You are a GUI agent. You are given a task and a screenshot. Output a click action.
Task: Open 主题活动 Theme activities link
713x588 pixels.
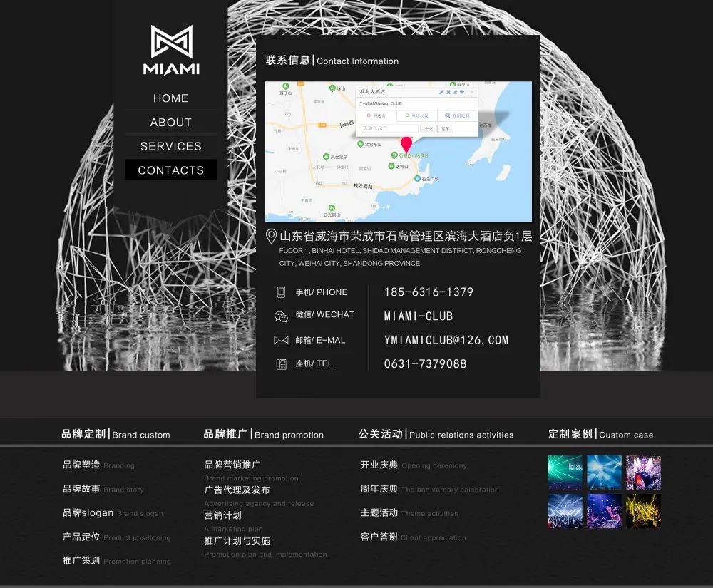409,512
